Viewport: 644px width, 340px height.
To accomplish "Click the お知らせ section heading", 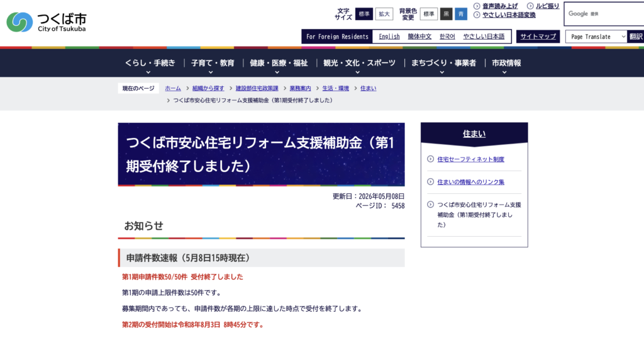I will pyautogui.click(x=143, y=225).
